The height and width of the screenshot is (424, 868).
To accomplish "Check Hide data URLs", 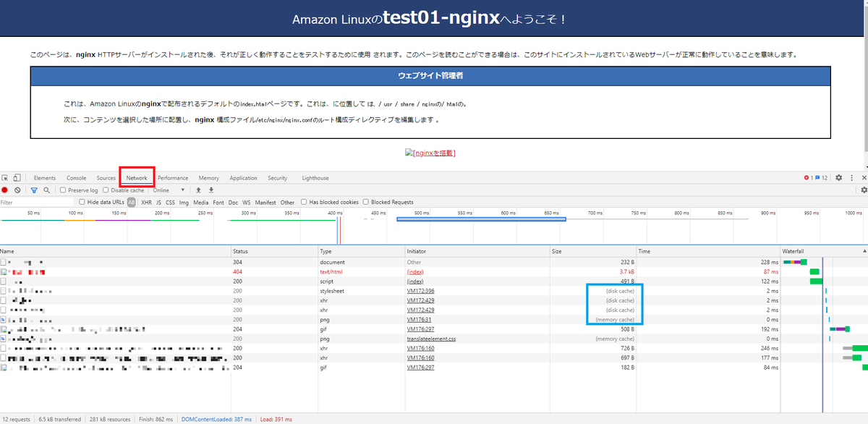I will 82,203.
